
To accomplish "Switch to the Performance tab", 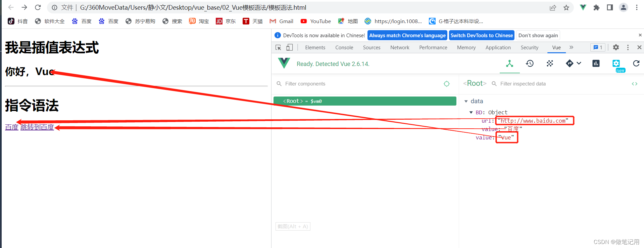I will [x=433, y=48].
